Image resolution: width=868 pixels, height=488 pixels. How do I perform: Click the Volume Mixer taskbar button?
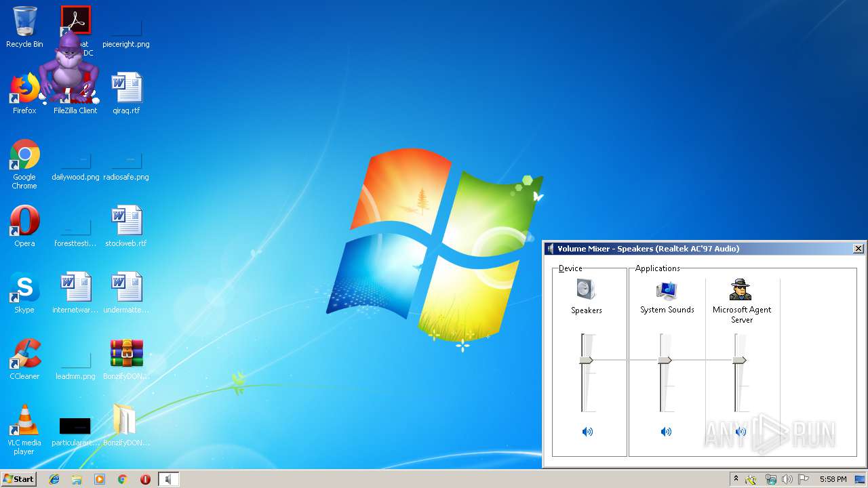tap(168, 479)
